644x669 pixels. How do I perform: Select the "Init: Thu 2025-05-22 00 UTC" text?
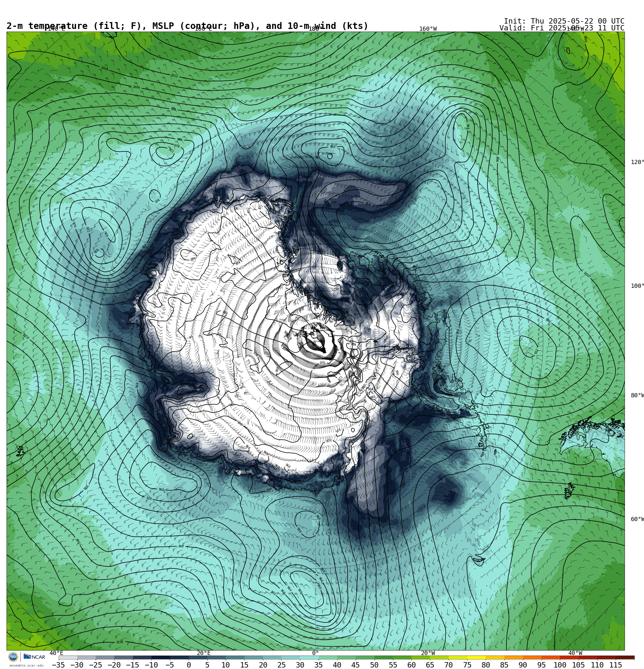(x=564, y=21)
